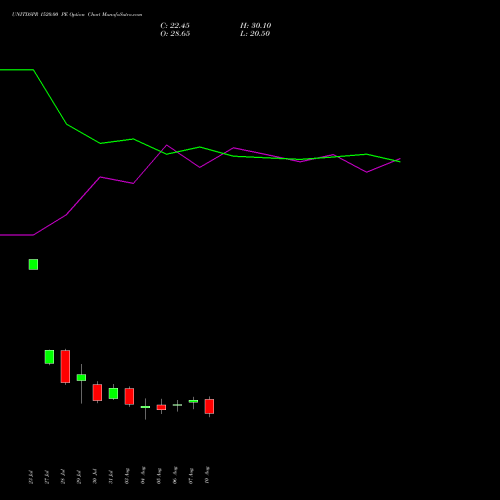Select the last red candle for 10 Aug
500x500 pixels.
[x=209, y=406]
